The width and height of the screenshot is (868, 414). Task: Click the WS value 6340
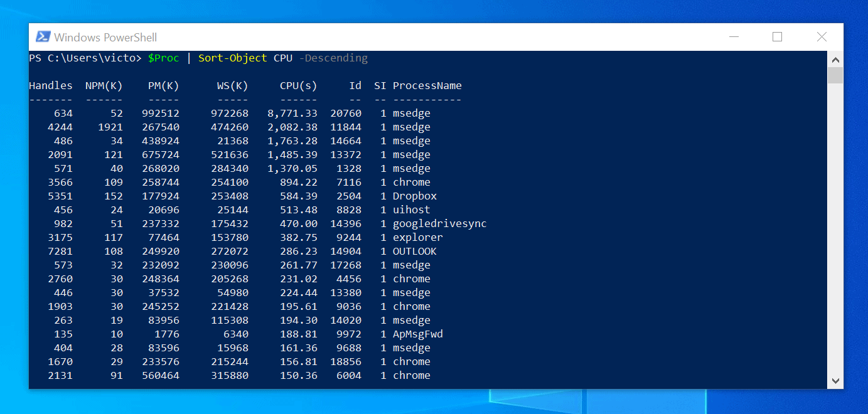(x=236, y=334)
